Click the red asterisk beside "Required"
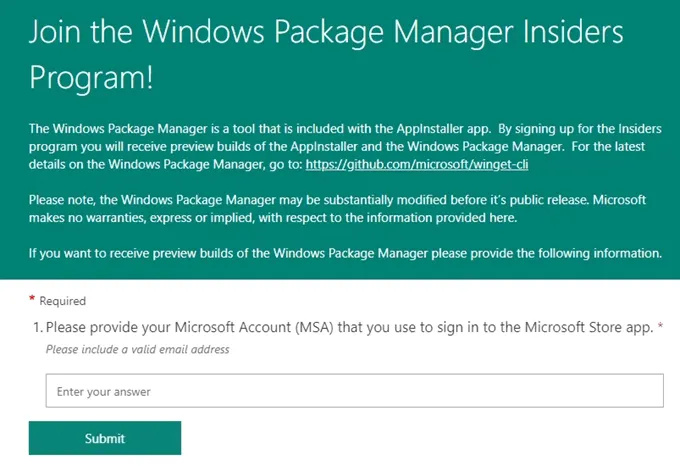Screen dimensions: 680x466 point(32,299)
